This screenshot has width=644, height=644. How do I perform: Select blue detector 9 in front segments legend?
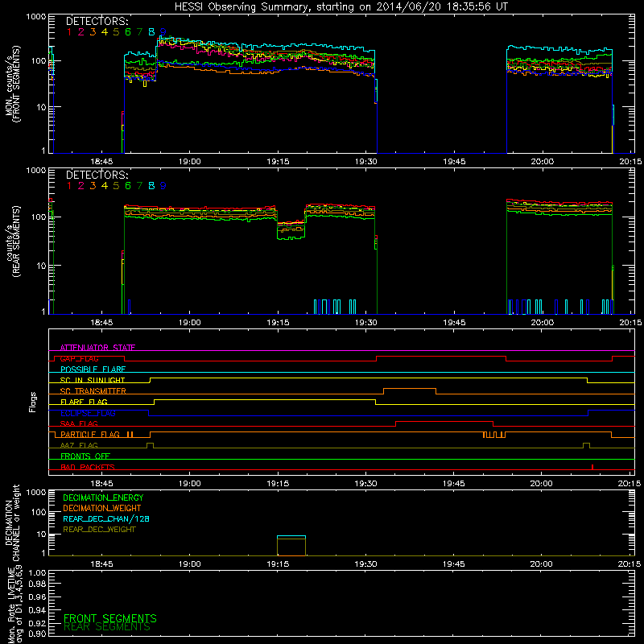[163, 31]
